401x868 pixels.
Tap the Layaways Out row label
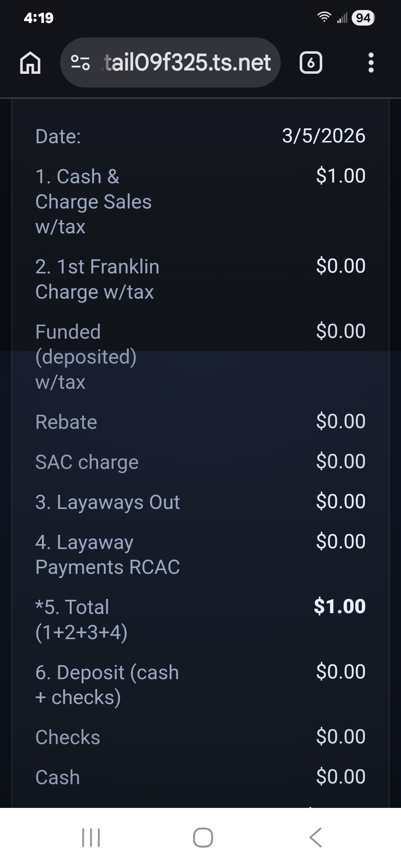pos(108,502)
